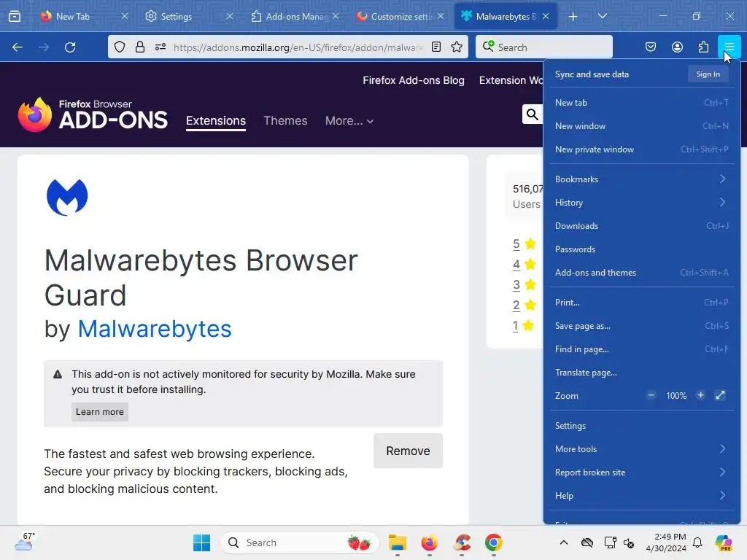
Task: Open the Extensions puzzle piece icon
Action: click(703, 47)
